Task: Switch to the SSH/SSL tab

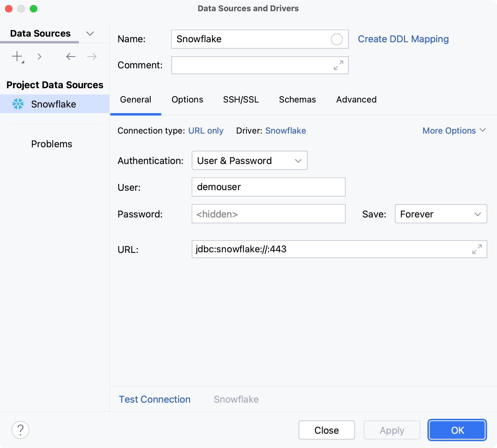Action: tap(241, 99)
